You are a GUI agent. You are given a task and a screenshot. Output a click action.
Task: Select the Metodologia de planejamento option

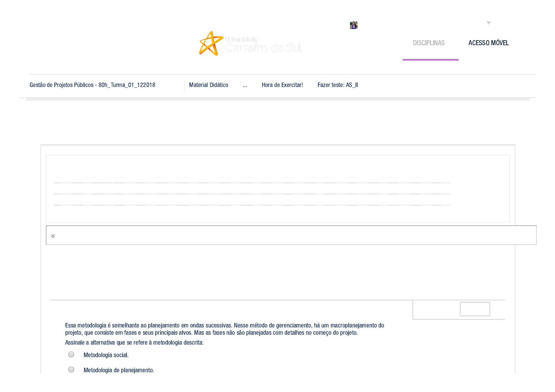(71, 370)
